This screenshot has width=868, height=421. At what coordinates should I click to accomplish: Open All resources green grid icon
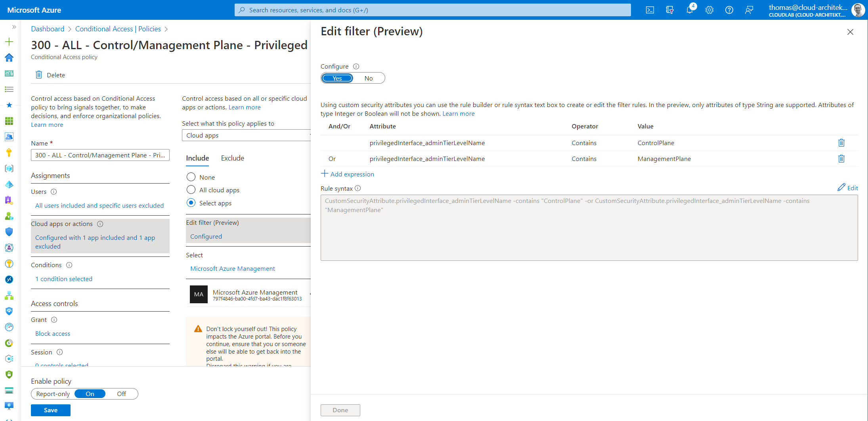pos(9,121)
